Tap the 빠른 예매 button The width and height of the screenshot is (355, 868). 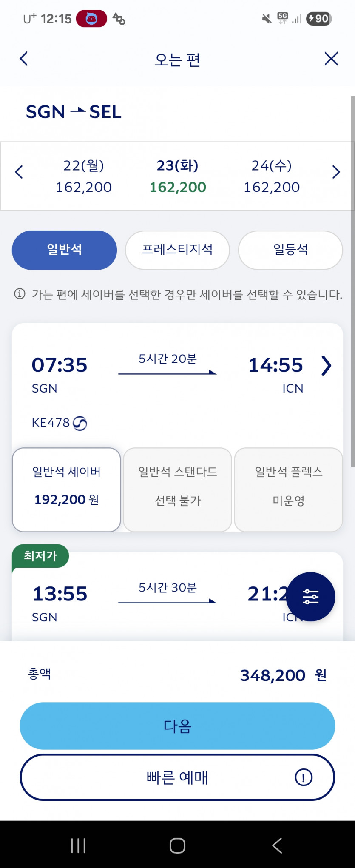point(177,777)
